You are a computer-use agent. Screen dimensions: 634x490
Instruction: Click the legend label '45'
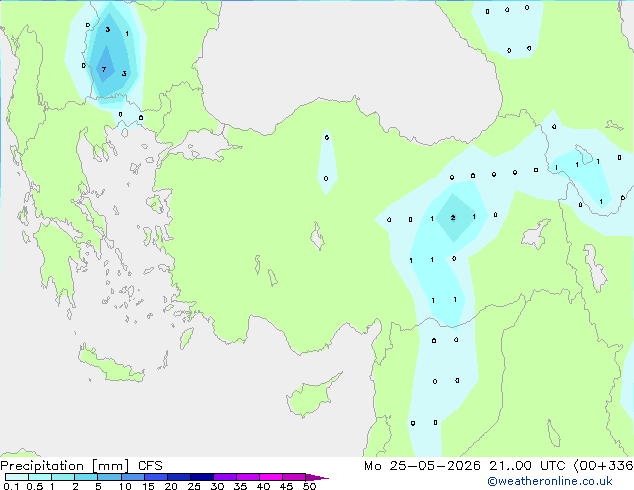(x=286, y=486)
